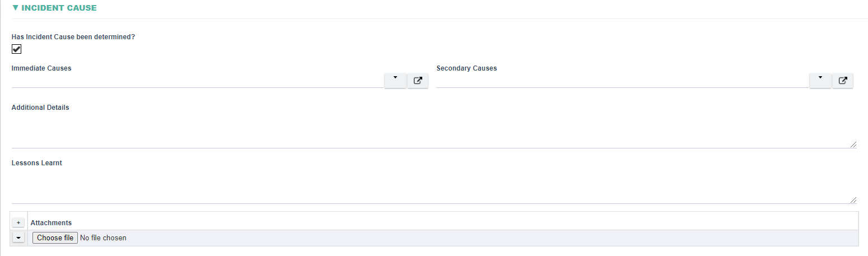Click the 'Has Incident Cause been determined?' label
The image size is (868, 256).
[73, 37]
